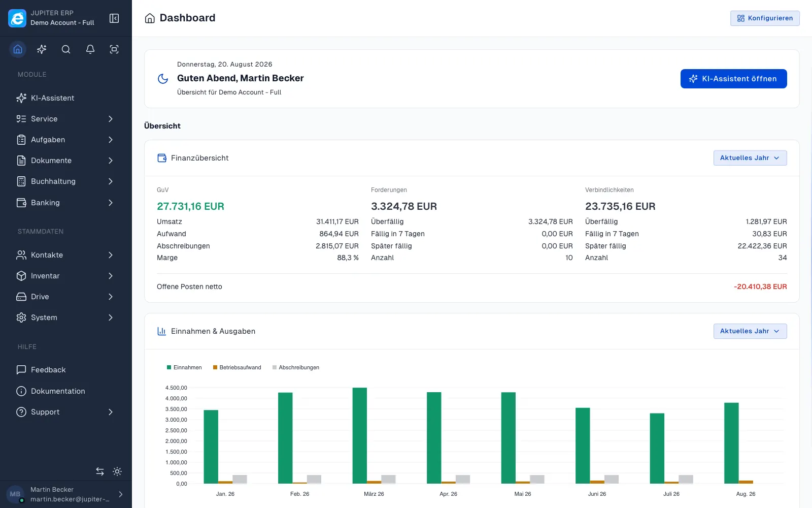The width and height of the screenshot is (812, 508).
Task: Click the Finanzübersicht wallet icon
Action: (x=162, y=158)
